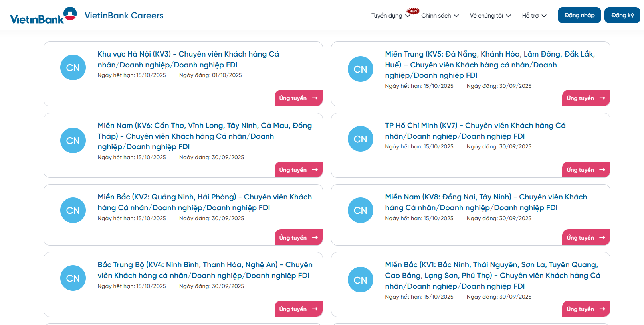Expand the Về chúng tôi menu
This screenshot has width=644, height=325.
tap(490, 16)
